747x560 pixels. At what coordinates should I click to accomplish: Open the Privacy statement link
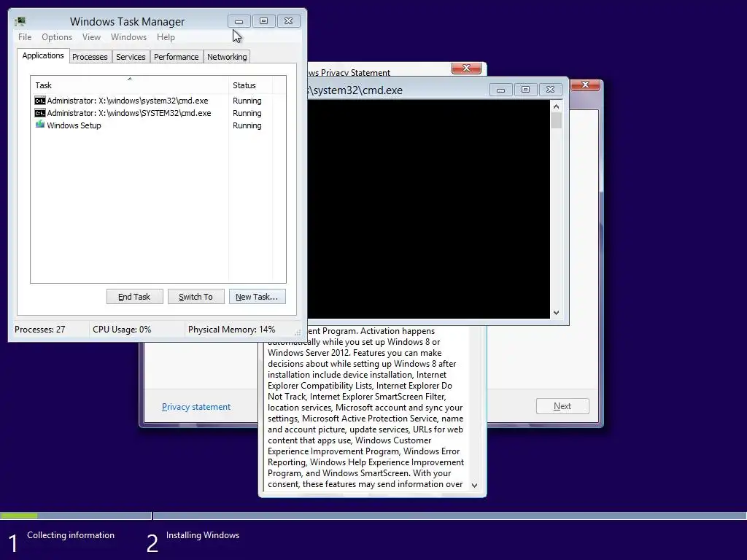196,407
